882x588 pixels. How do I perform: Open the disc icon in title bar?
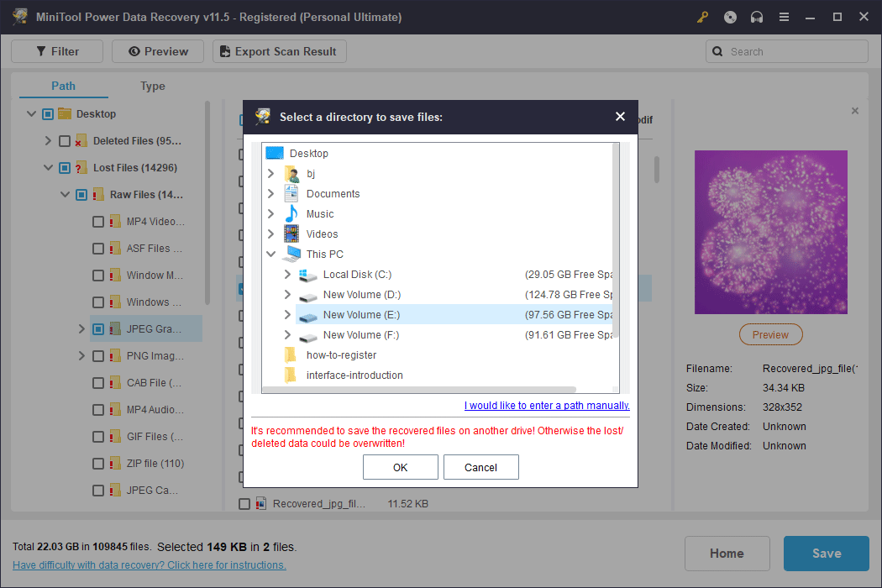[x=730, y=17]
